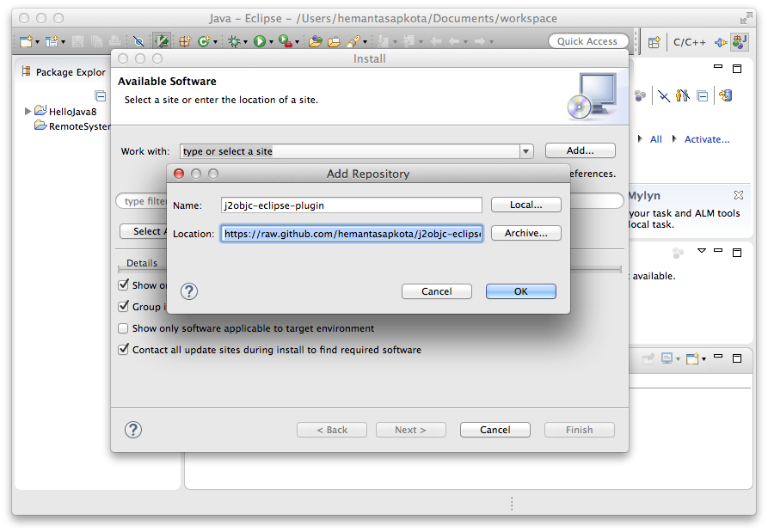Maximize the Outline view panel
Image resolution: width=768 pixels, height=532 pixels.
tap(737, 253)
